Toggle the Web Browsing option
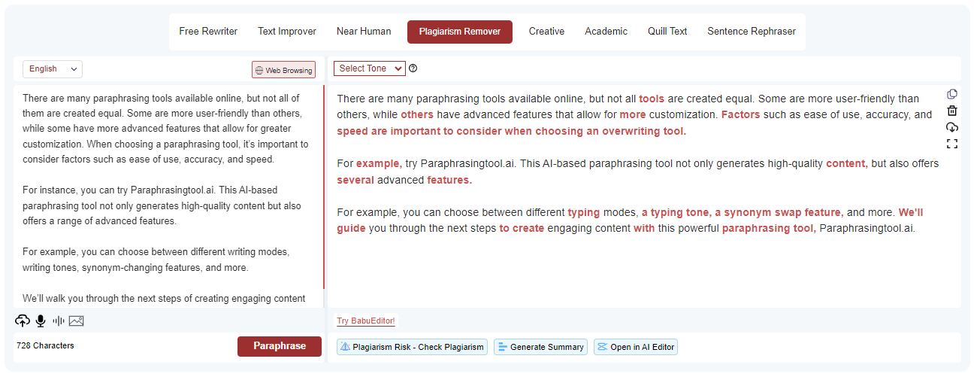 (283, 70)
